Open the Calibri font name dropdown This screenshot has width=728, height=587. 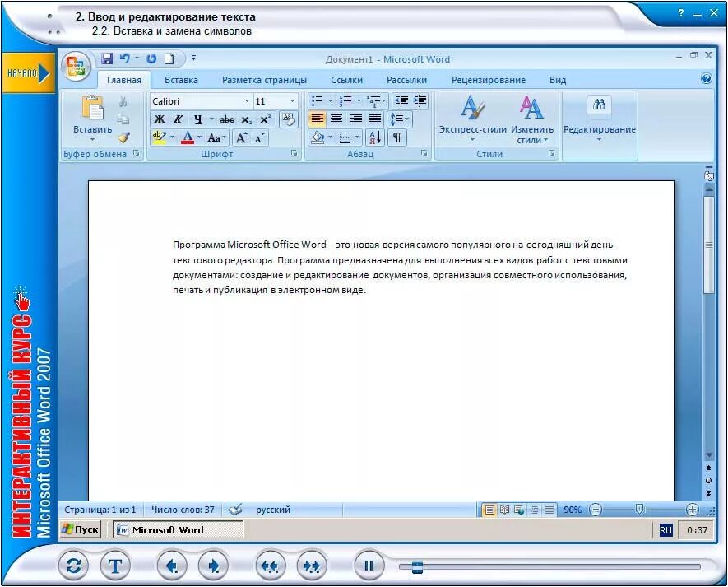[x=247, y=101]
